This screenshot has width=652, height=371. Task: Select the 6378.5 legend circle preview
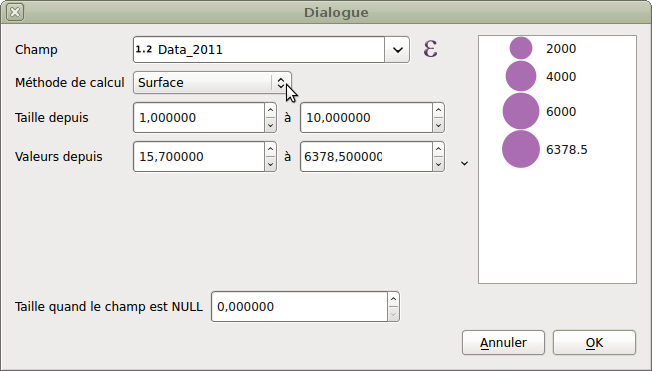pyautogui.click(x=521, y=149)
